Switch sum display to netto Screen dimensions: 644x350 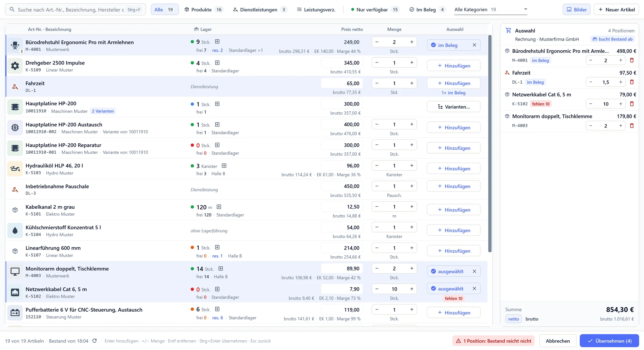(x=514, y=319)
